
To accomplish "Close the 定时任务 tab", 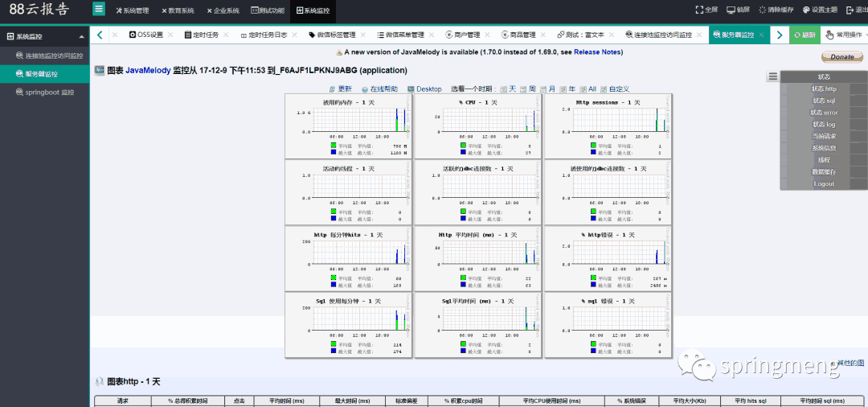I will (x=226, y=35).
